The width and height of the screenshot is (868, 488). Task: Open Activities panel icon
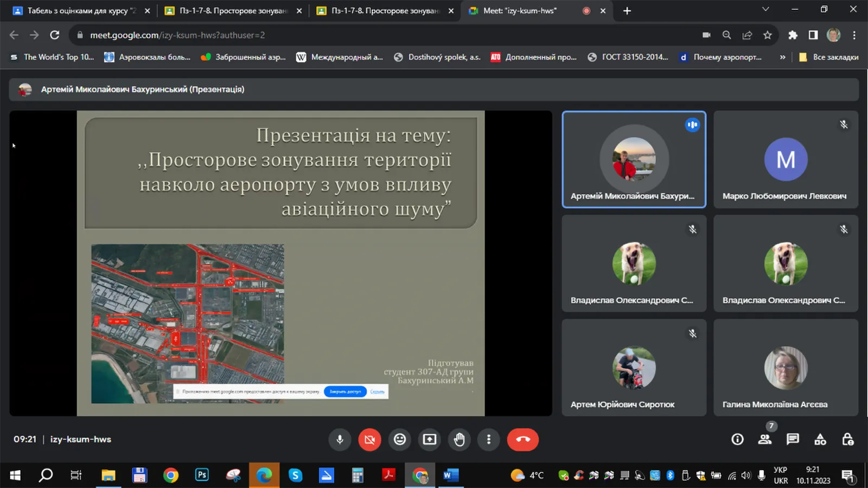pos(820,439)
